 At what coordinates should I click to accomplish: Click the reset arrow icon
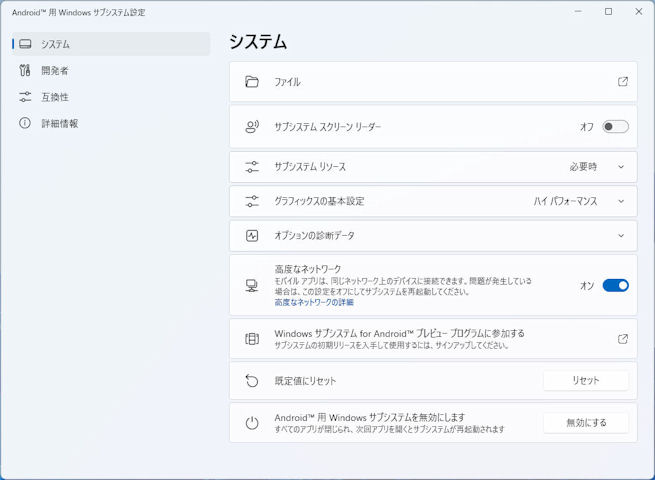click(252, 381)
